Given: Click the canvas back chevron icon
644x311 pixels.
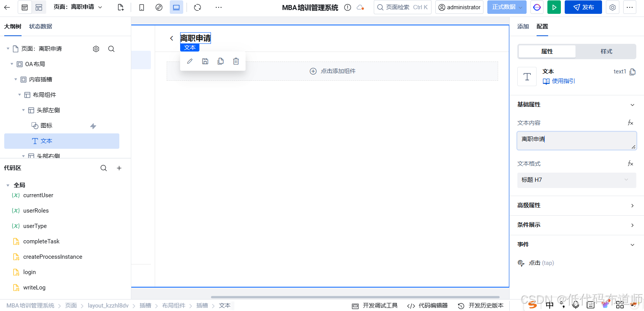Looking at the screenshot, I should (x=172, y=38).
